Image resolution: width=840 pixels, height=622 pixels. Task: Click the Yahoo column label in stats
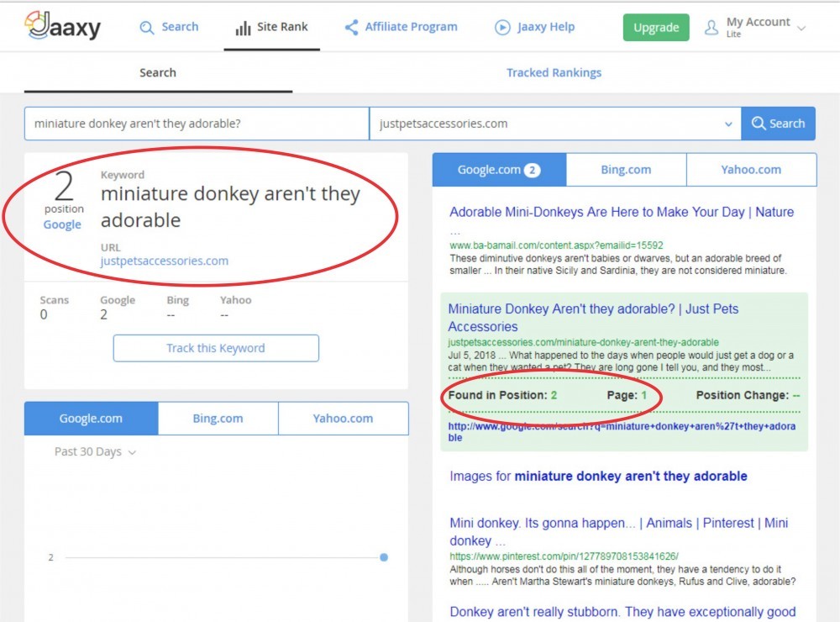click(236, 300)
